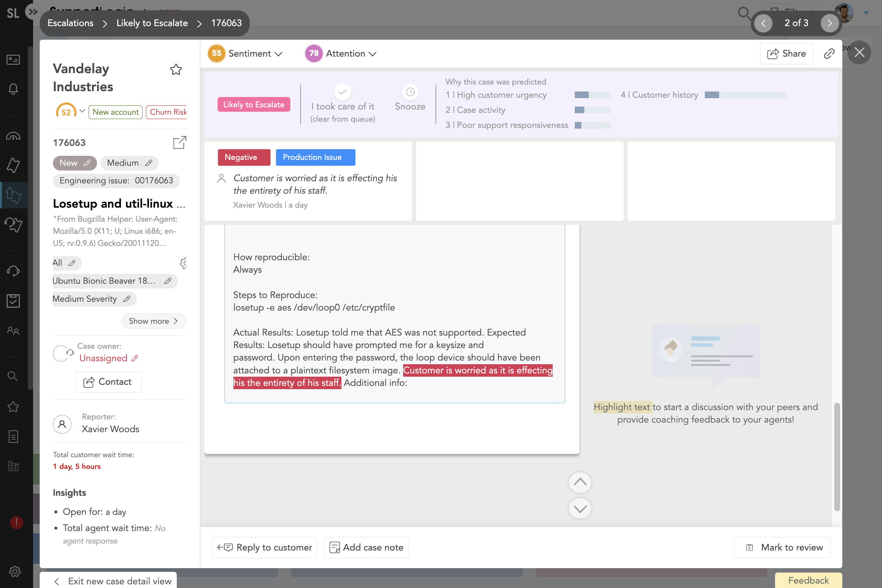Click the Contact button
The height and width of the screenshot is (588, 882).
(109, 382)
